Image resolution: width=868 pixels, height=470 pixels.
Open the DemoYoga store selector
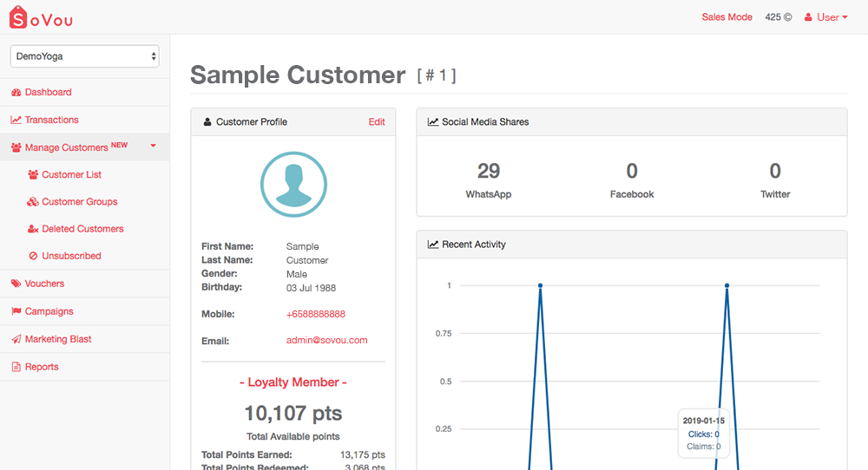(85, 56)
